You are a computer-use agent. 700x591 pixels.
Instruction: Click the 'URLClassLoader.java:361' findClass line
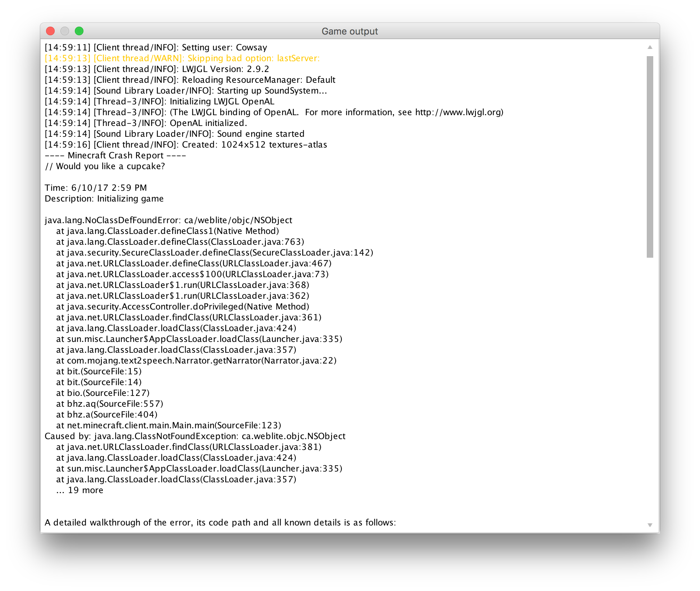(189, 317)
